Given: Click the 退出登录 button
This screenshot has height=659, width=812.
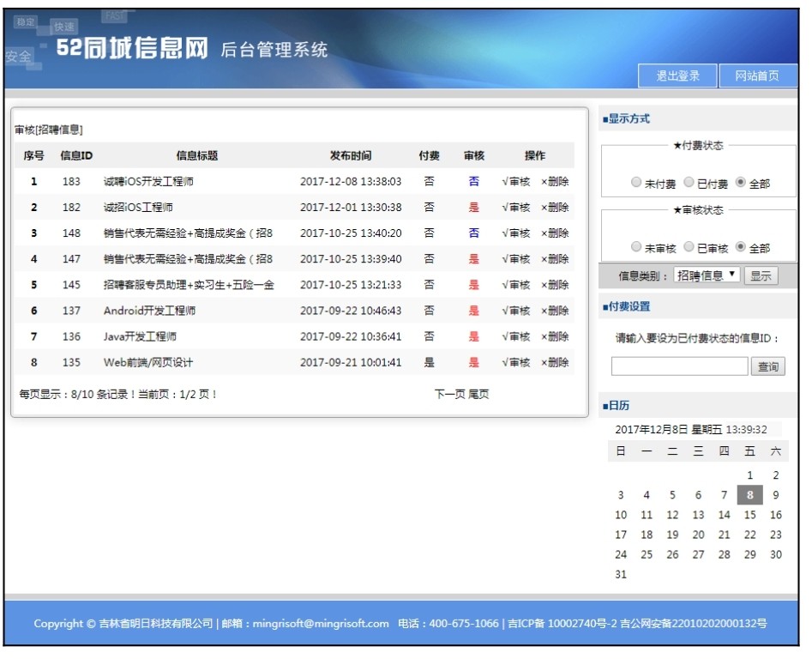Looking at the screenshot, I should pyautogui.click(x=677, y=76).
